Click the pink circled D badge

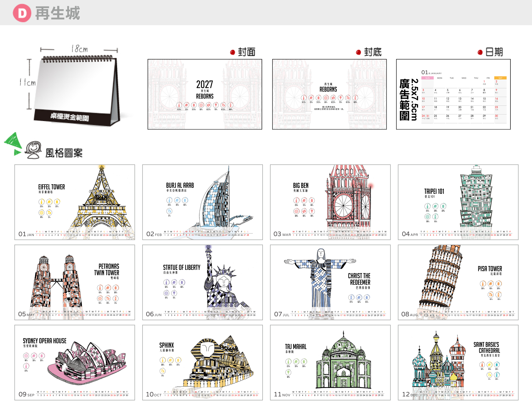click(22, 13)
